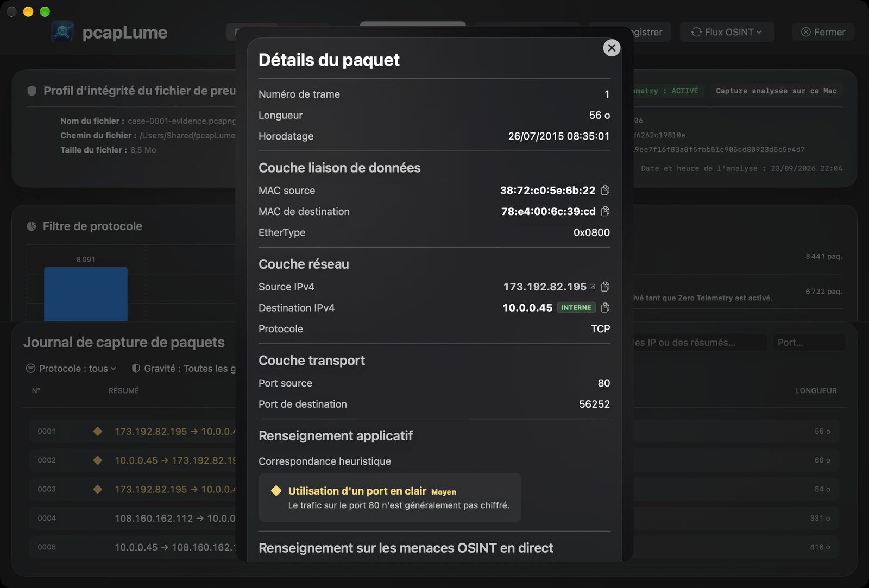Click the macOS yellow minimize window button
869x588 pixels.
[28, 11]
